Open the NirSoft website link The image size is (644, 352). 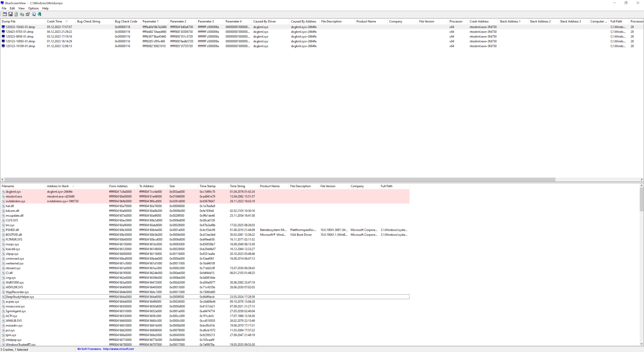coord(118,349)
